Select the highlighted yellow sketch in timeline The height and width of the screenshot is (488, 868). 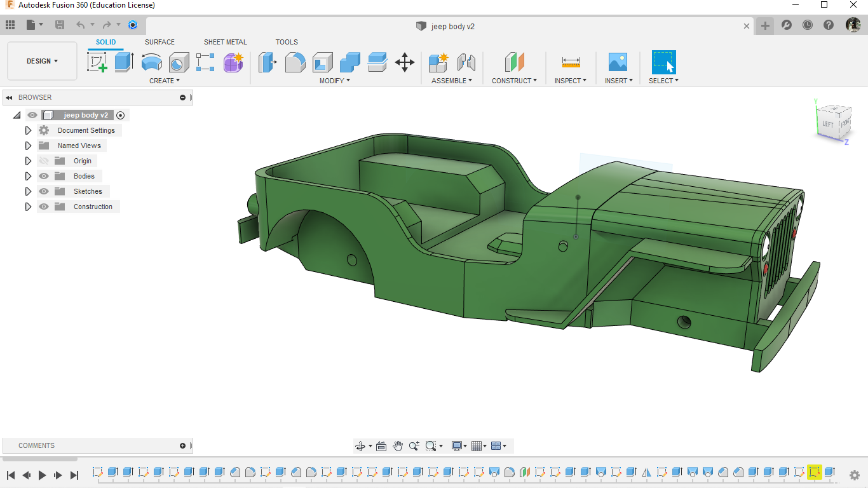[814, 472]
